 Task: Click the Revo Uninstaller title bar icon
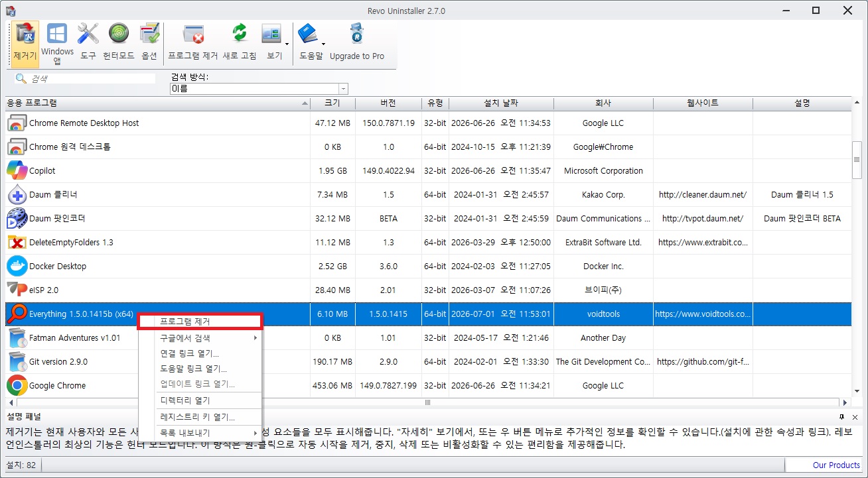click(x=11, y=11)
